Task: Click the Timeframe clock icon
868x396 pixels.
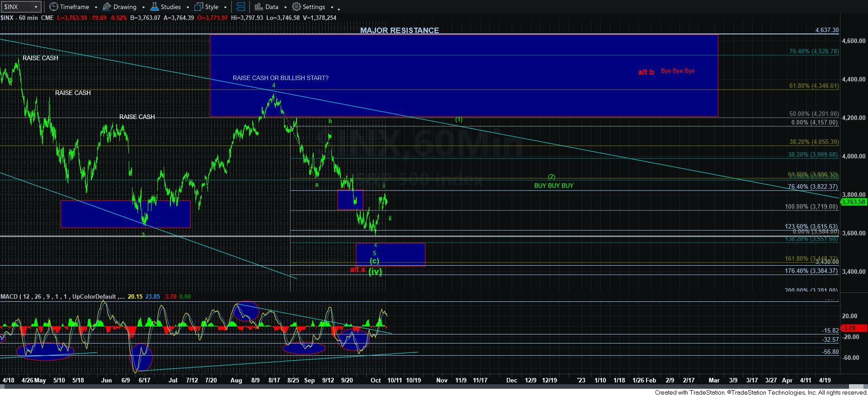Action: click(54, 7)
